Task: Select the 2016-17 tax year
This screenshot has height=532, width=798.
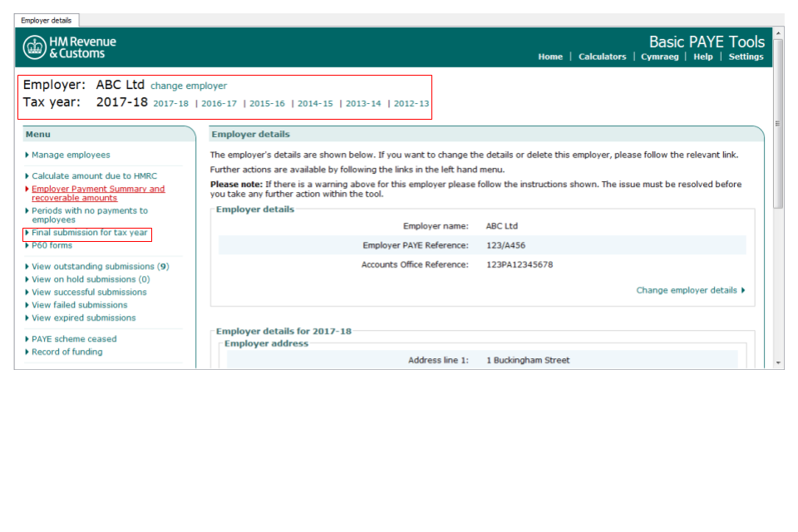Action: 219,104
